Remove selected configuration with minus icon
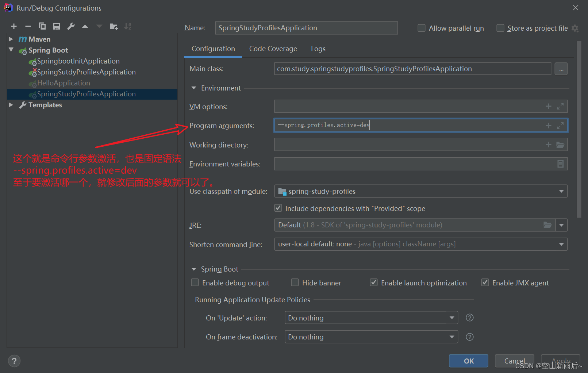Image resolution: width=588 pixels, height=373 pixels. click(28, 26)
